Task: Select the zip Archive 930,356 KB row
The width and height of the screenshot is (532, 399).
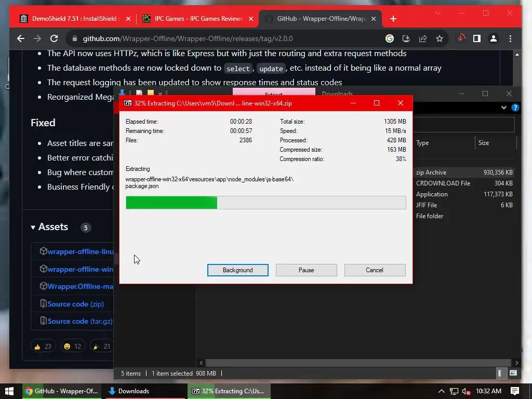Action: [x=464, y=172]
